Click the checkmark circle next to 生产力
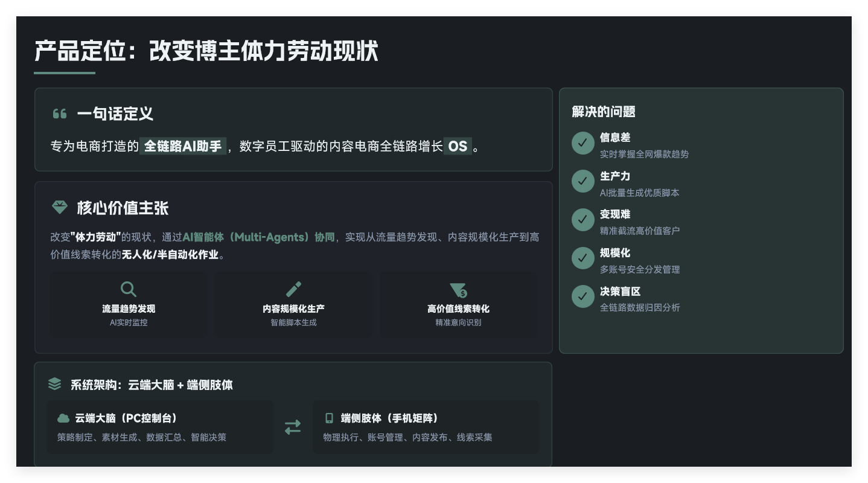 [x=582, y=181]
